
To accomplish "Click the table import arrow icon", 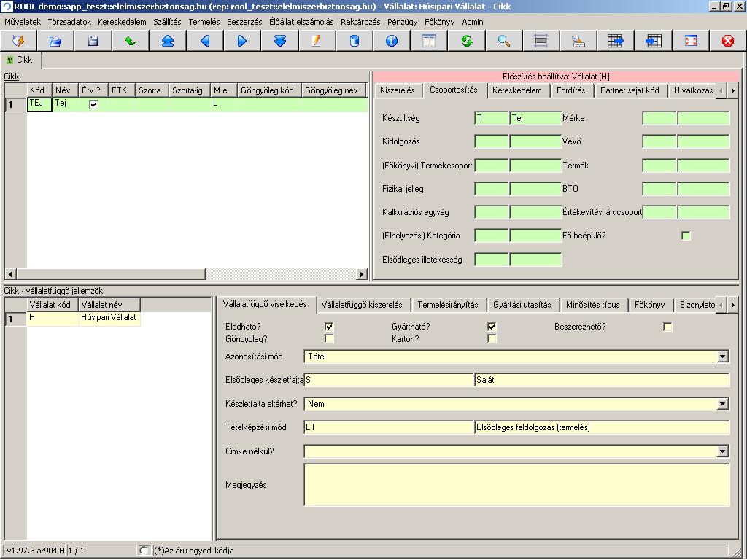I will coord(653,41).
